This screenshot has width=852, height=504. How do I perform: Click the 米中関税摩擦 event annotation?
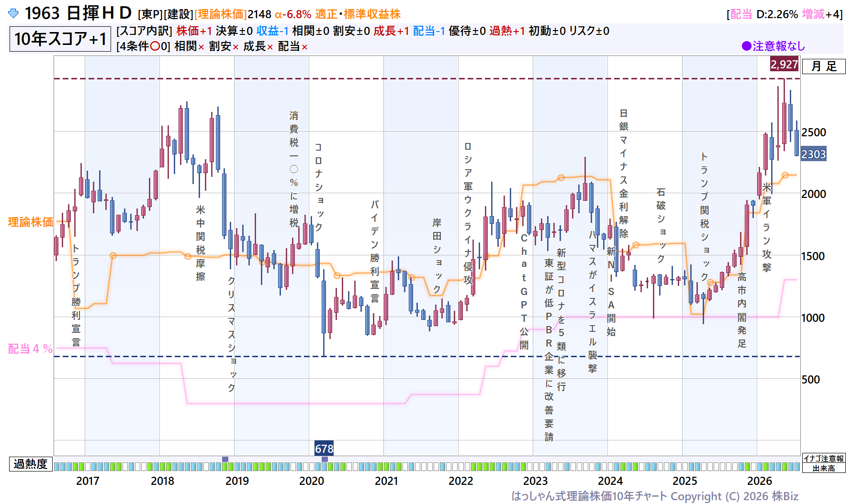click(x=201, y=243)
